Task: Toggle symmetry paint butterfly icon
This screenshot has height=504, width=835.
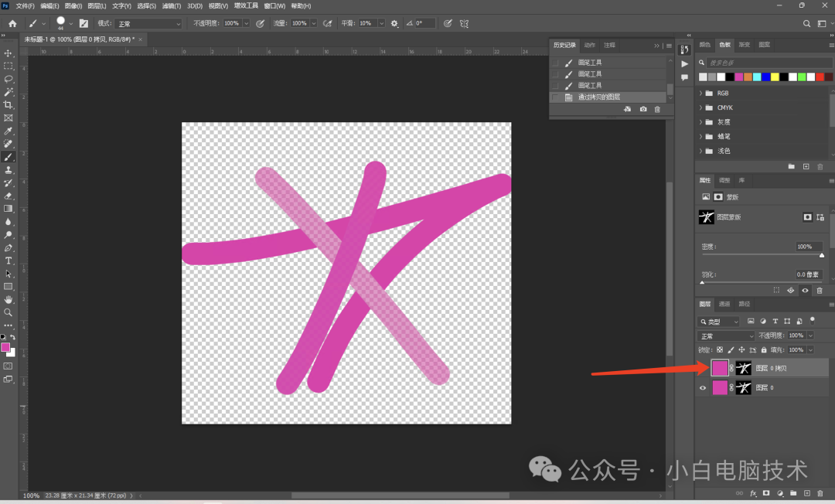Action: point(465,23)
